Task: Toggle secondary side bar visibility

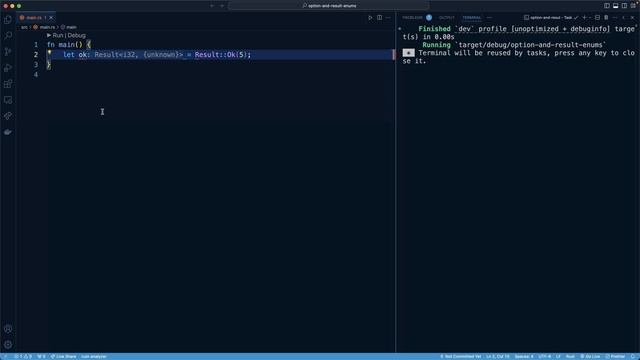Action: [x=624, y=6]
